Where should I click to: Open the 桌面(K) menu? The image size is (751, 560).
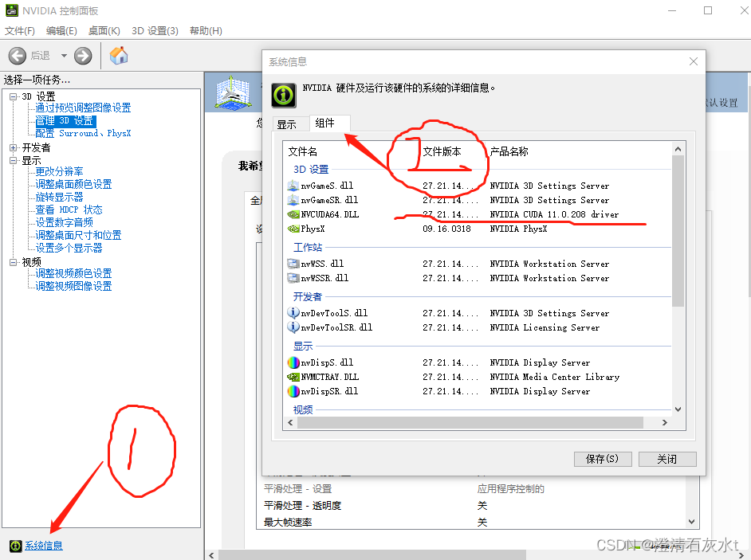coord(104,30)
